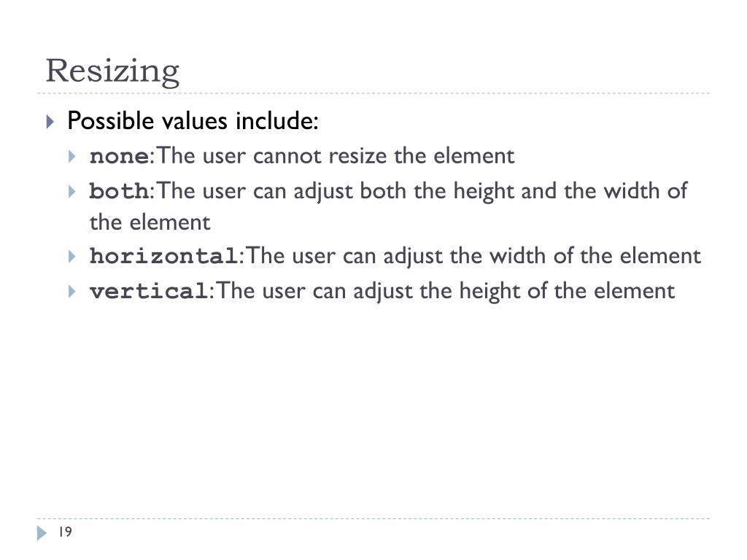Click the blue triangle beside slide number 19

[x=42, y=533]
